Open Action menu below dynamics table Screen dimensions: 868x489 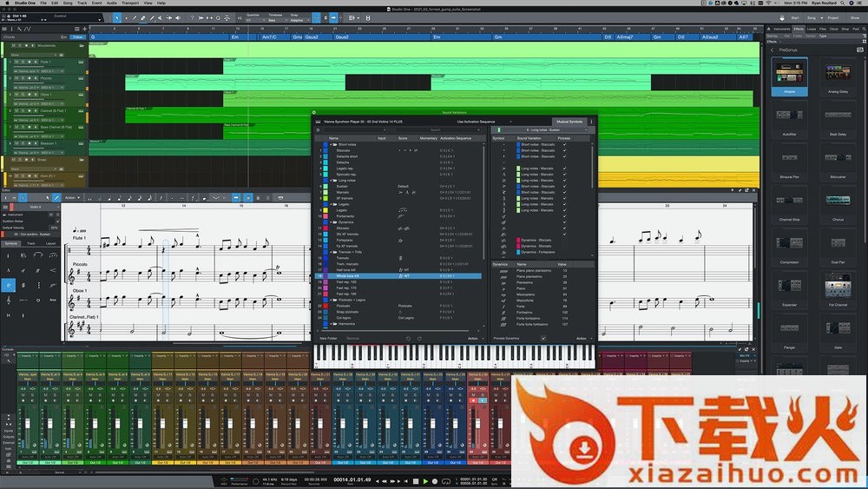(582, 339)
